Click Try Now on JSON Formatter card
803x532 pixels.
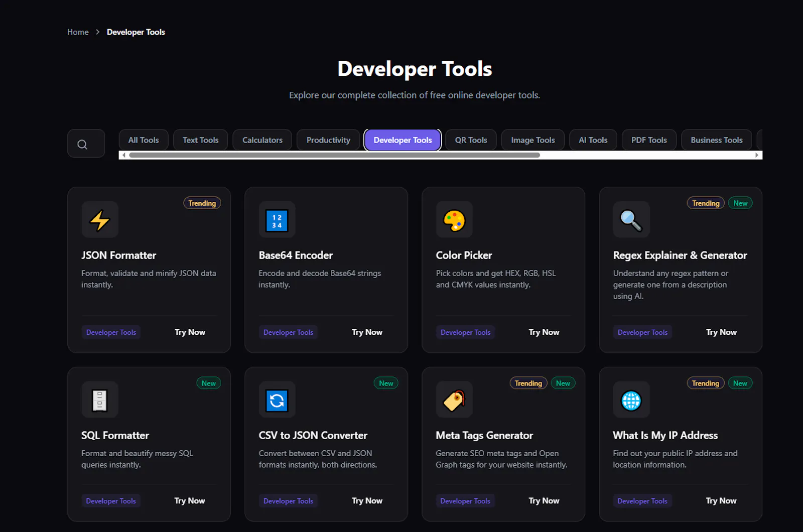pyautogui.click(x=190, y=332)
